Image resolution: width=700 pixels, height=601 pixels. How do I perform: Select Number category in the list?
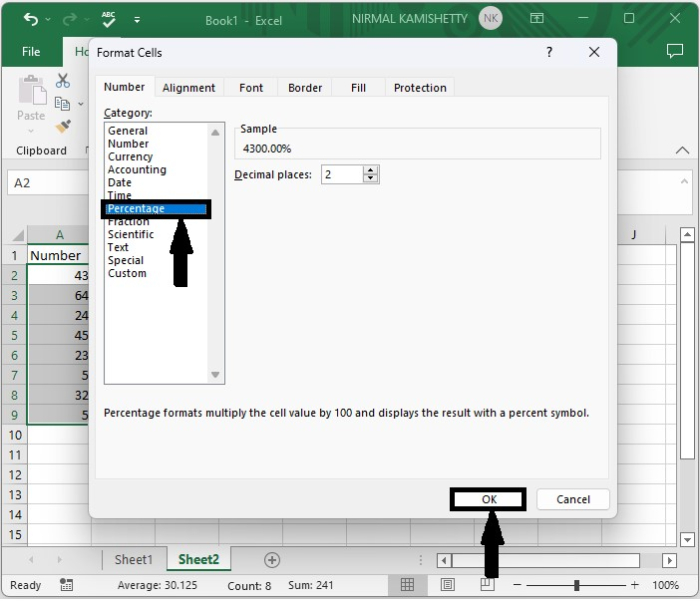[128, 144]
